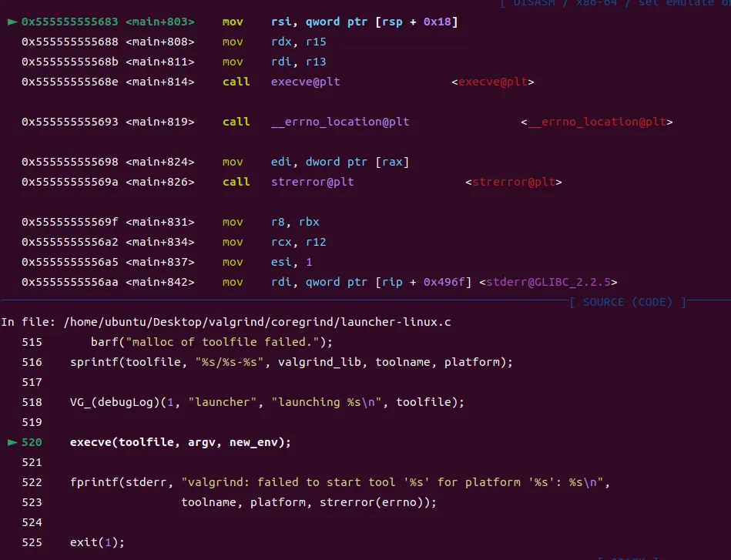Click the <main+819> offset label
The width and height of the screenshot is (731, 560).
[159, 122]
